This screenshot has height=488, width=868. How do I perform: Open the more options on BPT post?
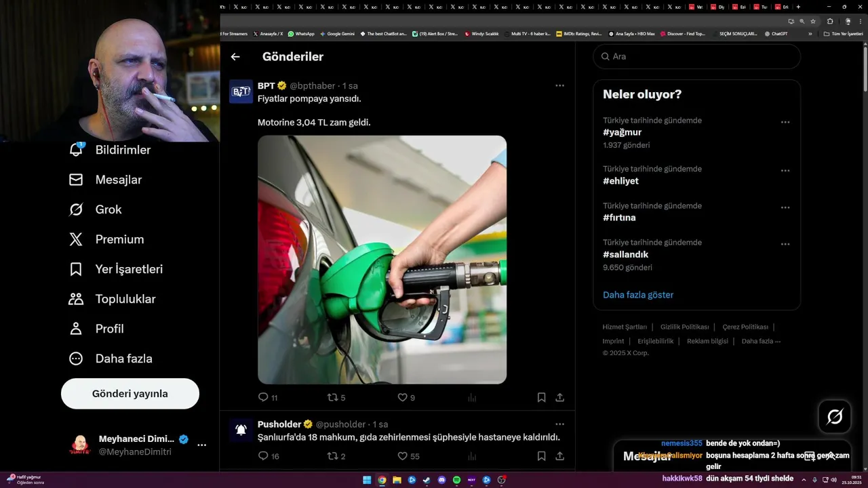(x=559, y=86)
